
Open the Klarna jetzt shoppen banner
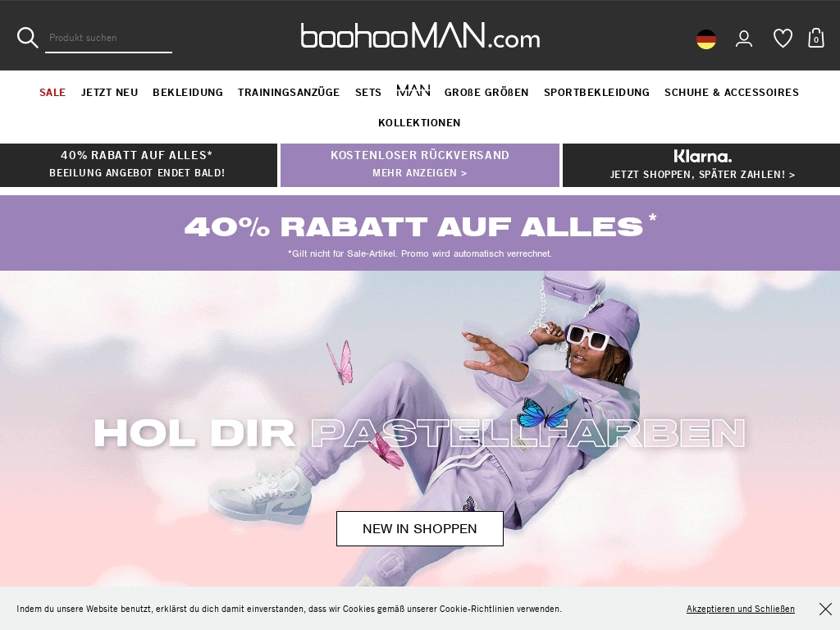click(x=701, y=165)
